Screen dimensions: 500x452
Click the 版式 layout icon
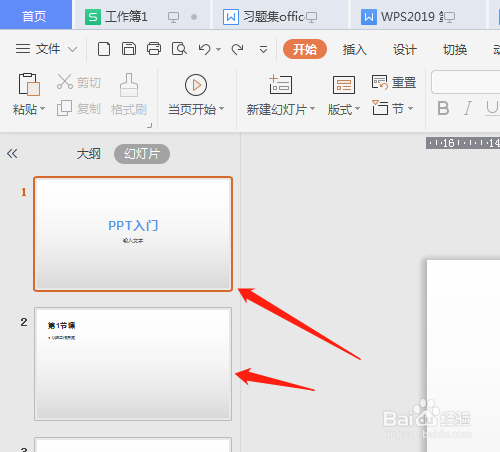tap(344, 85)
